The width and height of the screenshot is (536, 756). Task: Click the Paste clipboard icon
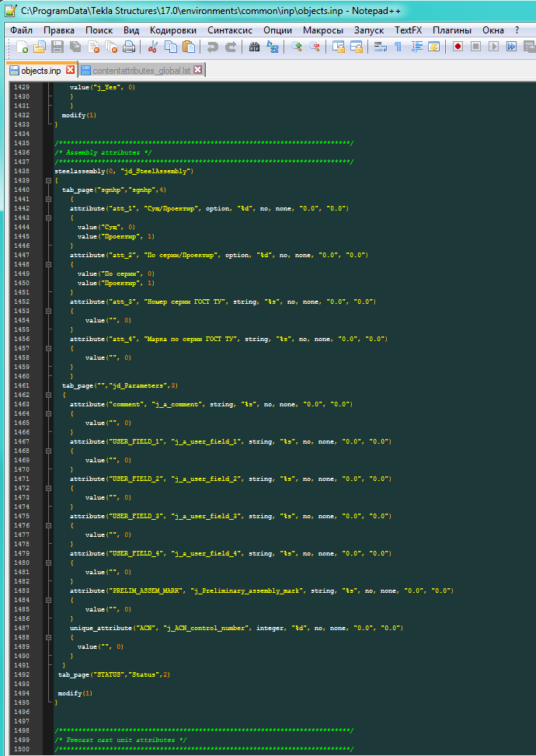(x=187, y=47)
